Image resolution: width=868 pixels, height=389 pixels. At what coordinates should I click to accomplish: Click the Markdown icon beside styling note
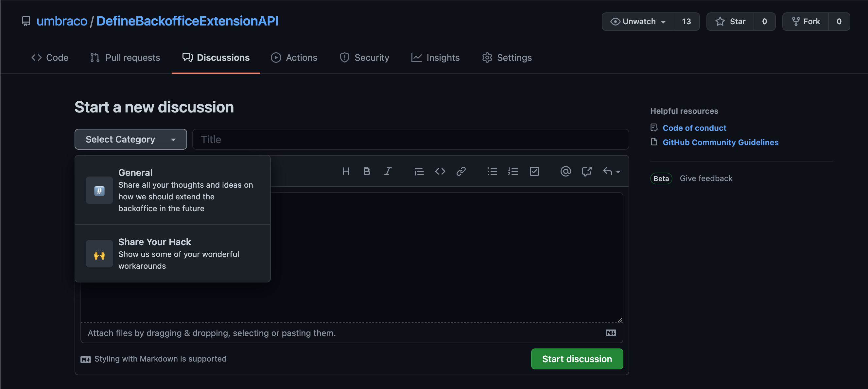tap(86, 359)
